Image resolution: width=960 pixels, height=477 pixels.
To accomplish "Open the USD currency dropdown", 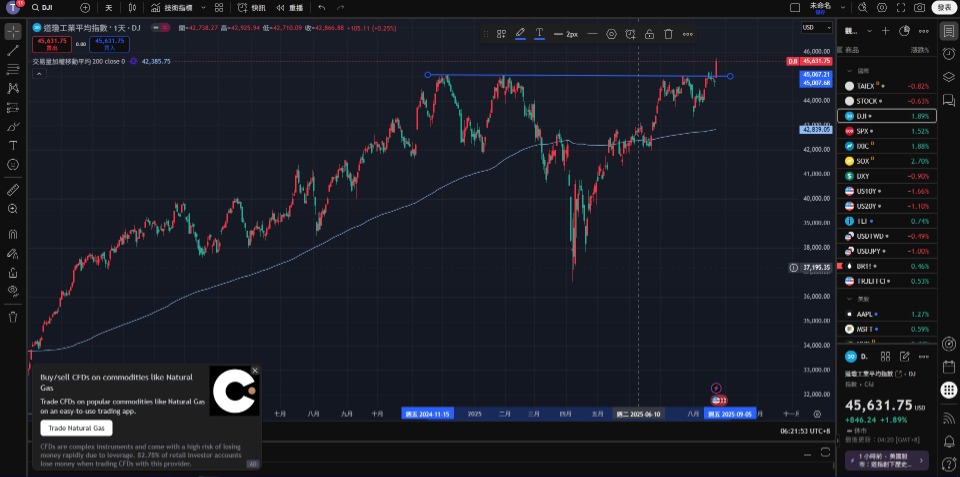I will tap(817, 28).
